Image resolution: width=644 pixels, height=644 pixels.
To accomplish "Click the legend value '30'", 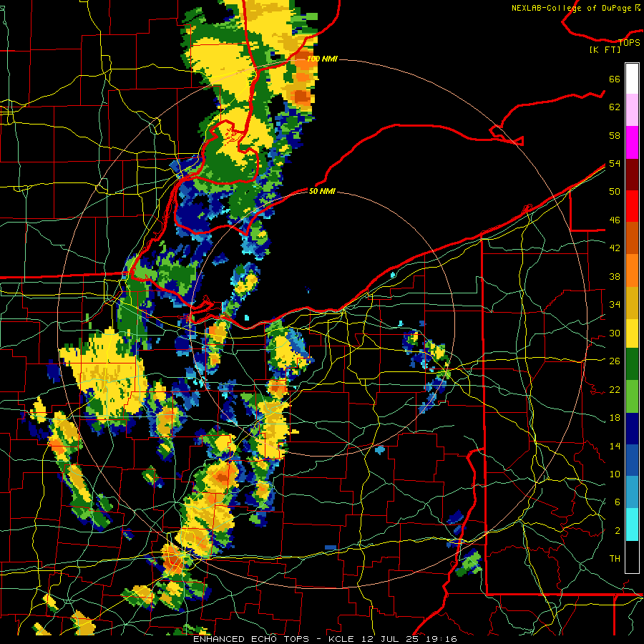I will 615,333.
